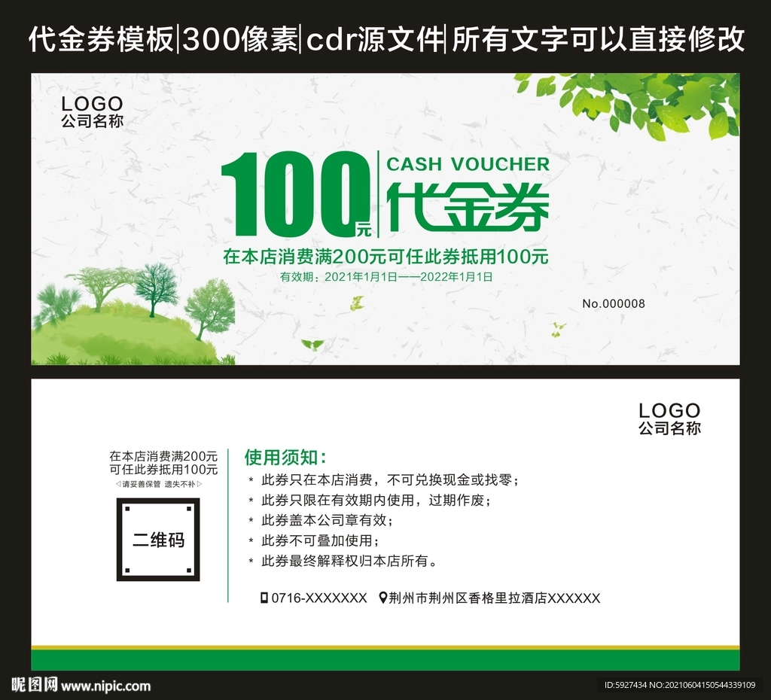Image resolution: width=771 pixels, height=700 pixels.
Task: Click the phone icon before 0716-XXXXXXX
Action: click(x=264, y=598)
